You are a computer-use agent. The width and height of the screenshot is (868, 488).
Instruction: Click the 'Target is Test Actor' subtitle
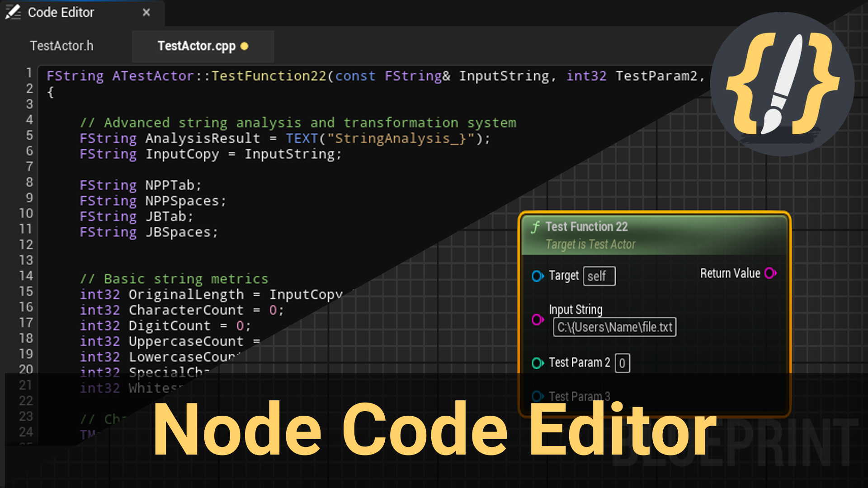point(590,244)
